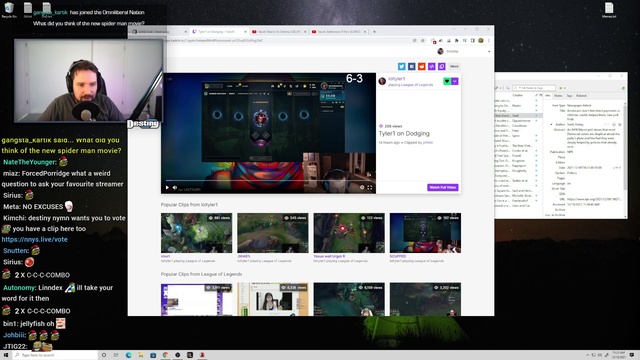The height and width of the screenshot is (360, 640).
Task: Switch to the Notes tab in Zotero
Action: [x=558, y=96]
